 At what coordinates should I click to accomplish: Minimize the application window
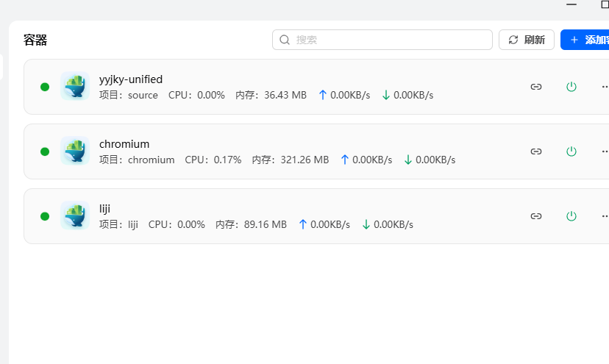[x=571, y=4]
